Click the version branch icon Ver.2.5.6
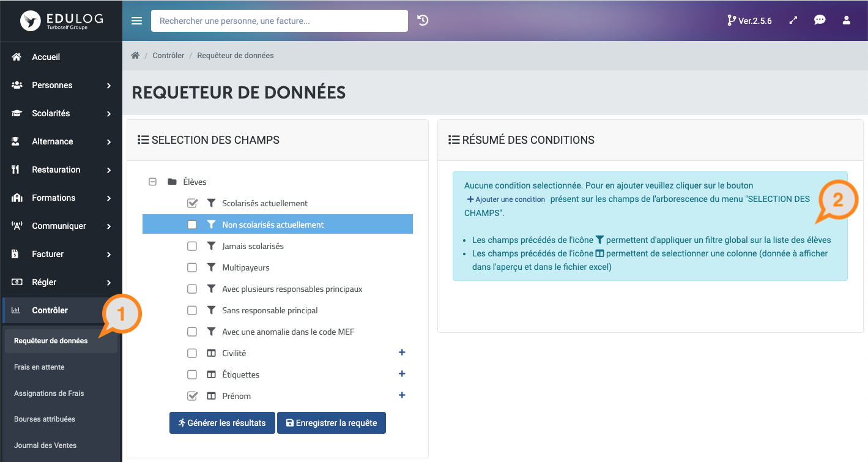The width and height of the screenshot is (868, 462). click(749, 21)
